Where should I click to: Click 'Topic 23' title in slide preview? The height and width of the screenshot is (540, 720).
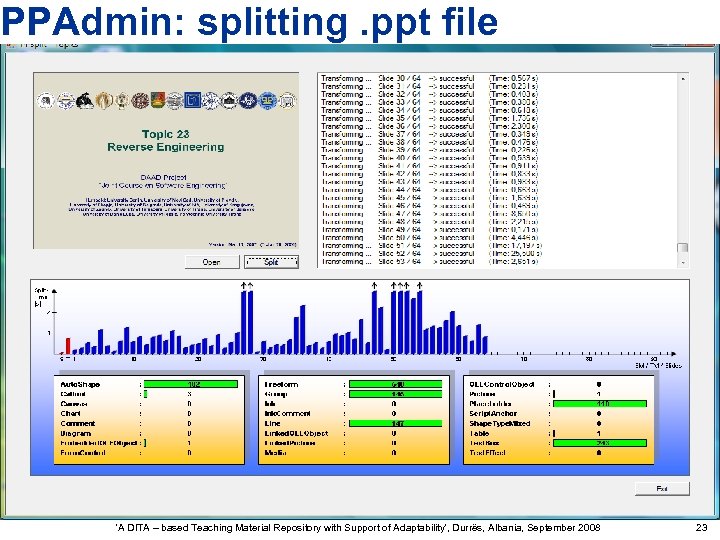point(165,134)
